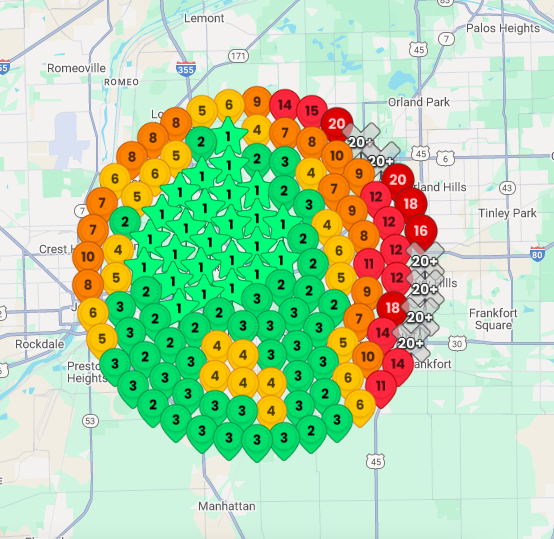Click the Lemont map label
Screen dimensions: 554x539
pos(204,18)
